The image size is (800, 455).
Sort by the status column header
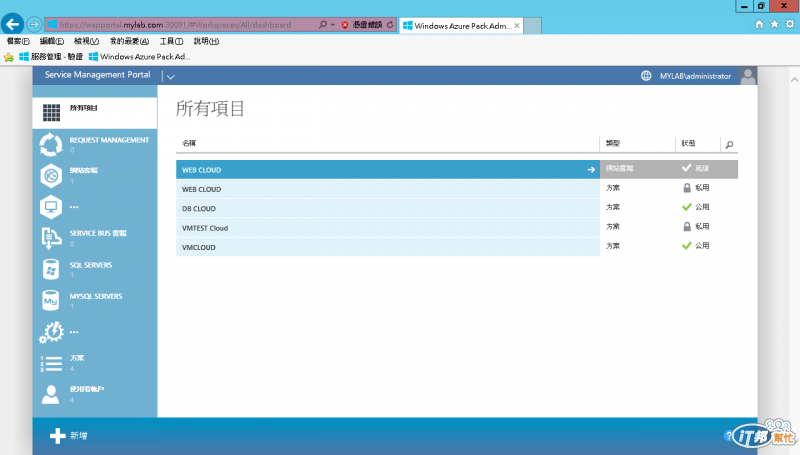(x=688, y=143)
